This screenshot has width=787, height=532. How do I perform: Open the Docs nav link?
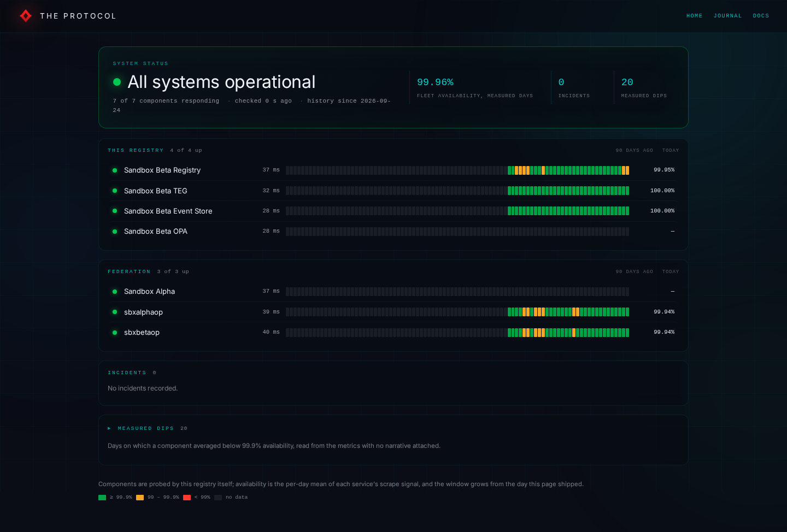(x=761, y=16)
